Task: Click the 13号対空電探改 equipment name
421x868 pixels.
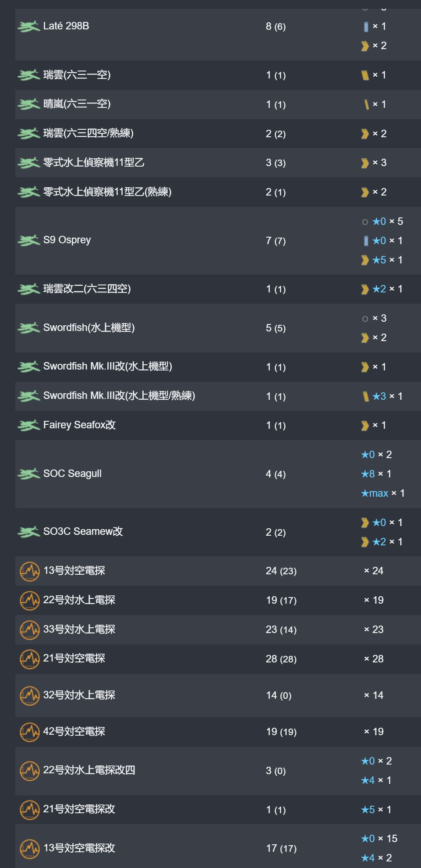Action: [79, 848]
